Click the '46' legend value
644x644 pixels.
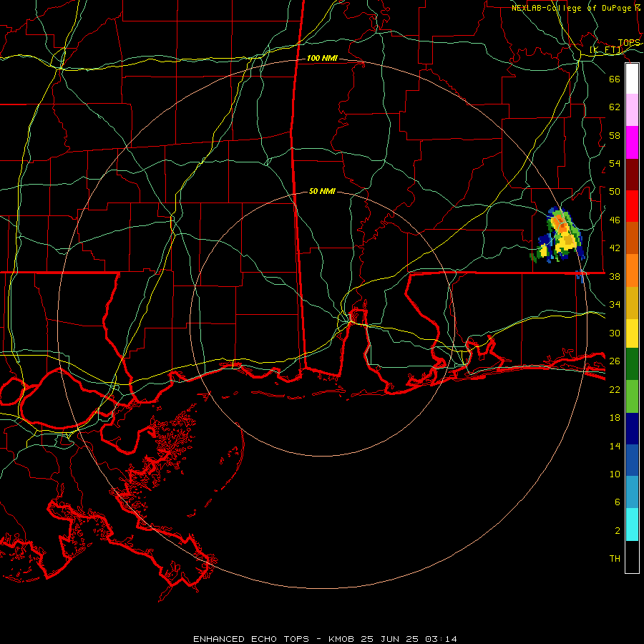pyautogui.click(x=615, y=220)
